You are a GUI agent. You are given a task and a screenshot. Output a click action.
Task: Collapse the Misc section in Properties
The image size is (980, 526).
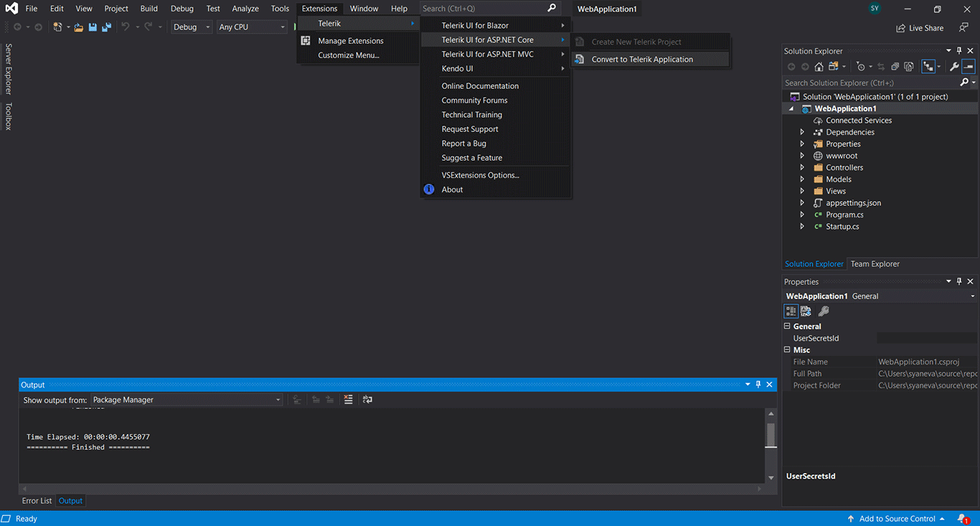787,349
